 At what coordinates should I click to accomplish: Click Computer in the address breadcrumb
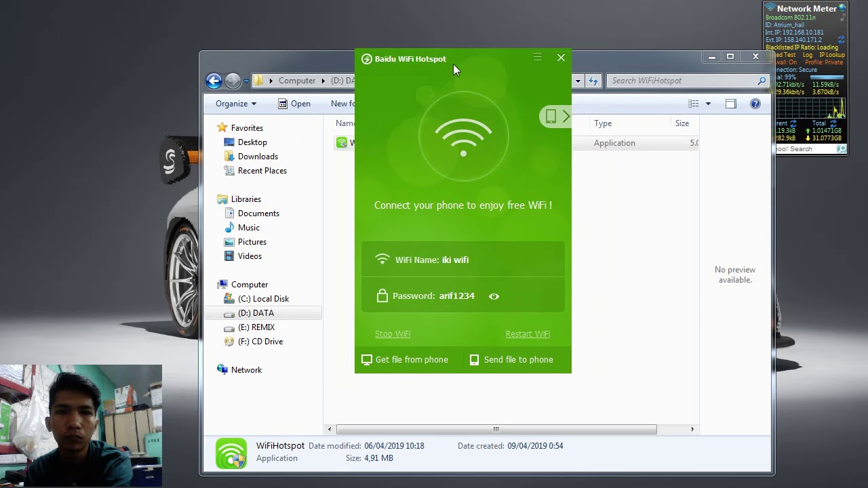click(297, 81)
